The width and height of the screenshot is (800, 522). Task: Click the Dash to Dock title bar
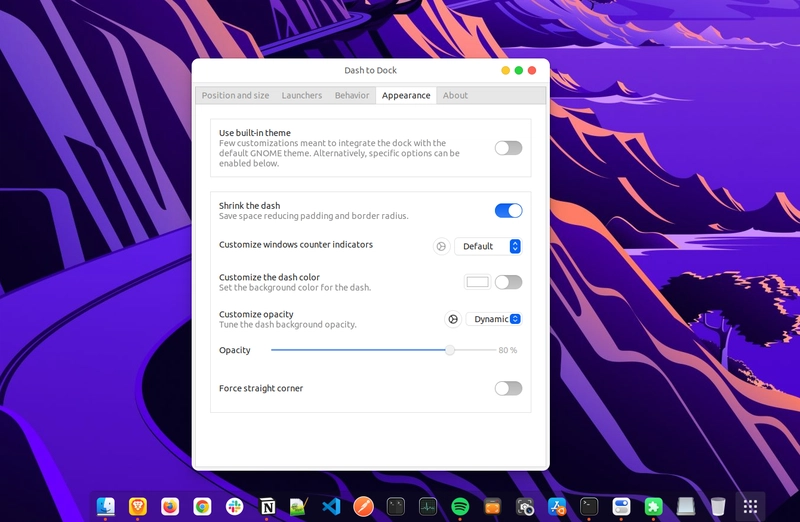pos(370,70)
